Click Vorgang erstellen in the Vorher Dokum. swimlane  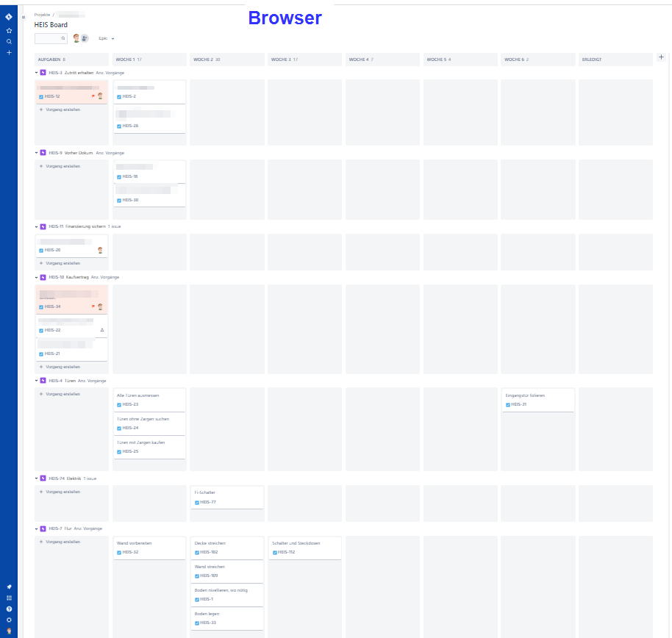click(60, 166)
